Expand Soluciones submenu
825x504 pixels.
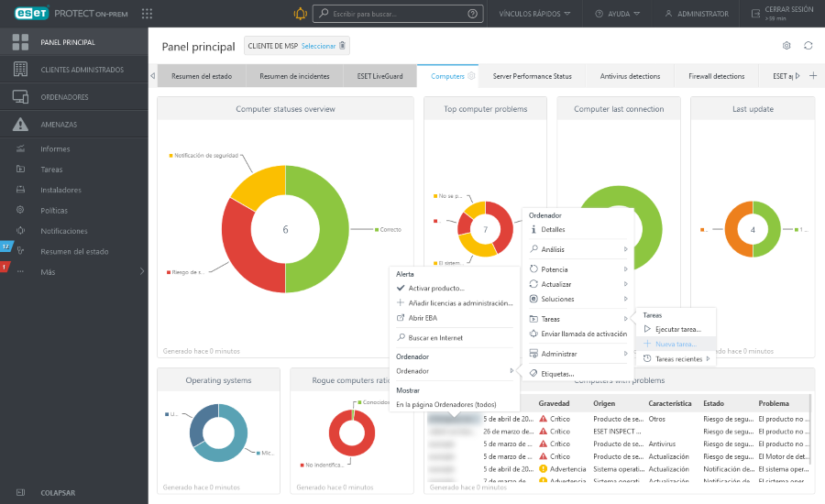tap(577, 299)
